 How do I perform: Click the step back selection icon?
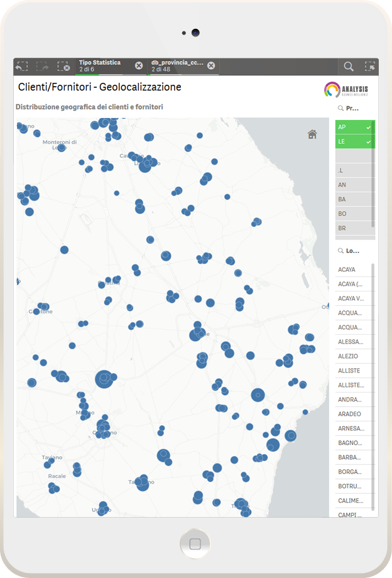click(x=22, y=66)
